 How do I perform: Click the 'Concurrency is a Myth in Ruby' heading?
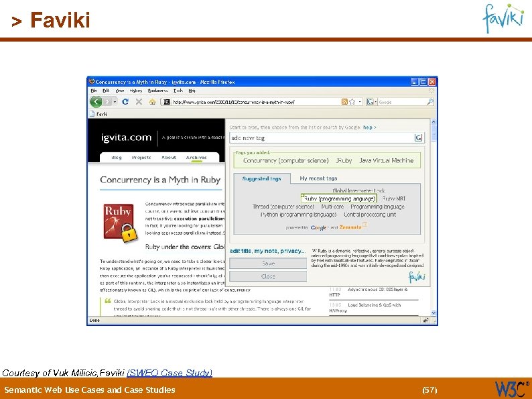(x=160, y=180)
